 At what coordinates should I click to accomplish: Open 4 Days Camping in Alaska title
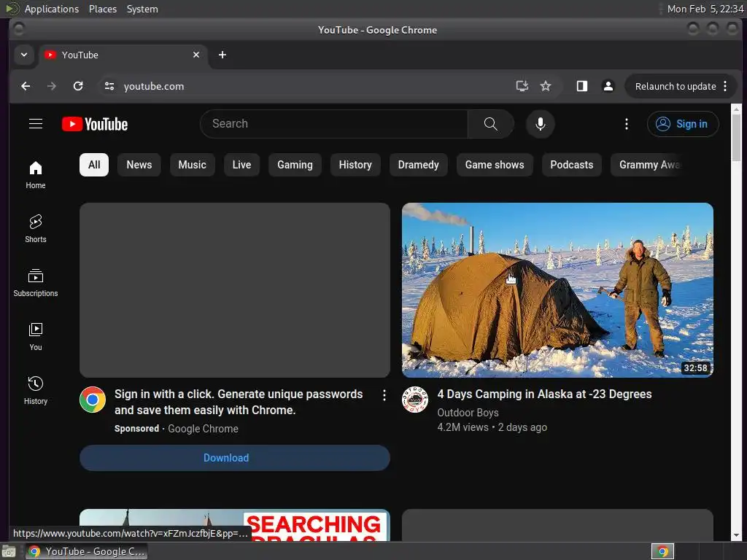544,394
